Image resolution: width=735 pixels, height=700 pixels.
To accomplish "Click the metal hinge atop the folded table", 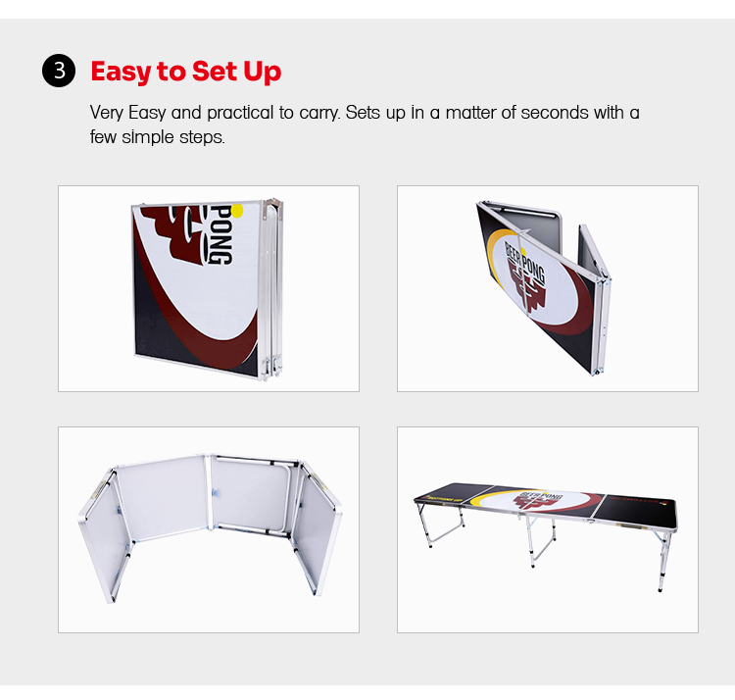I will click(x=272, y=205).
